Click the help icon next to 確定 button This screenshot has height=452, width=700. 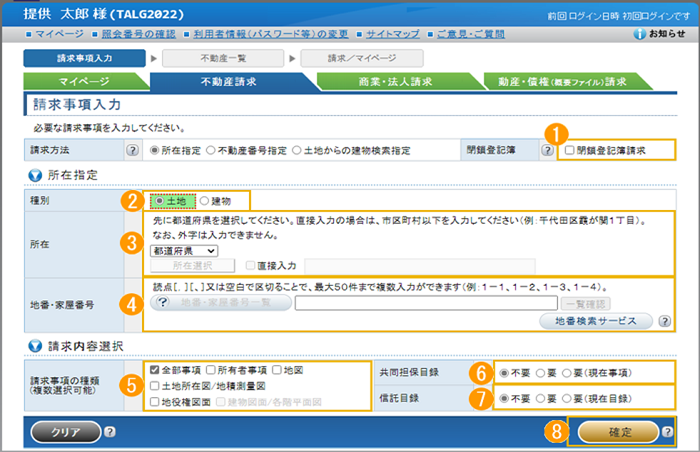click(x=666, y=432)
